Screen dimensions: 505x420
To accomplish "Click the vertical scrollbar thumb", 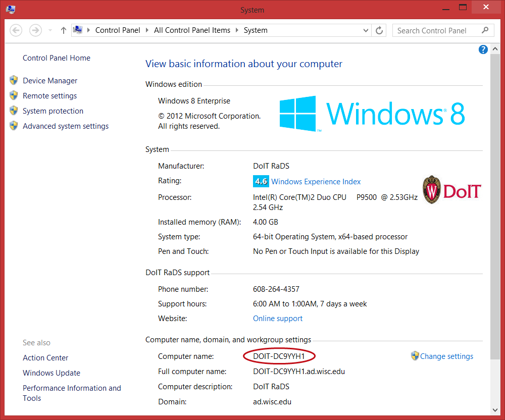I will pos(495,206).
